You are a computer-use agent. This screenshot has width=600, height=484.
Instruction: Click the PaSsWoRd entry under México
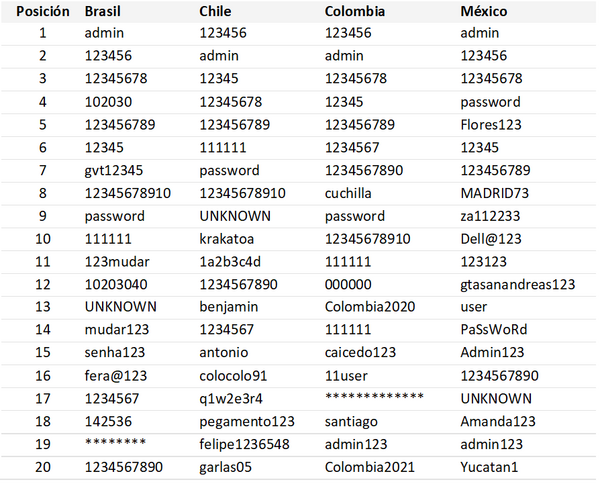pyautogui.click(x=493, y=329)
